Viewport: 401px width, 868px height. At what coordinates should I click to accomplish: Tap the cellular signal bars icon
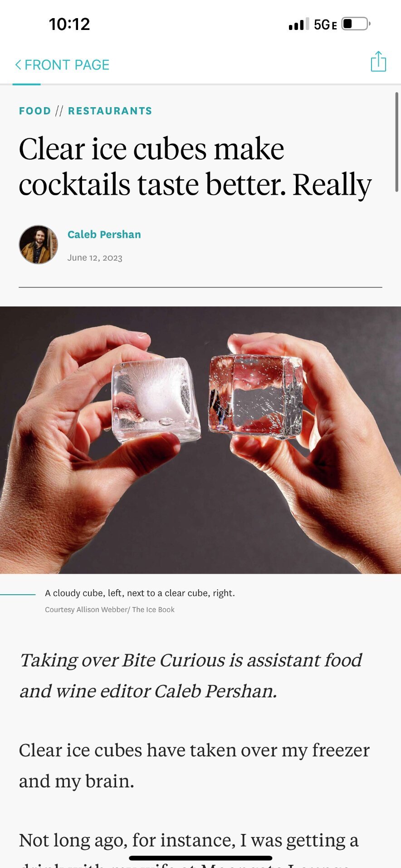[298, 24]
